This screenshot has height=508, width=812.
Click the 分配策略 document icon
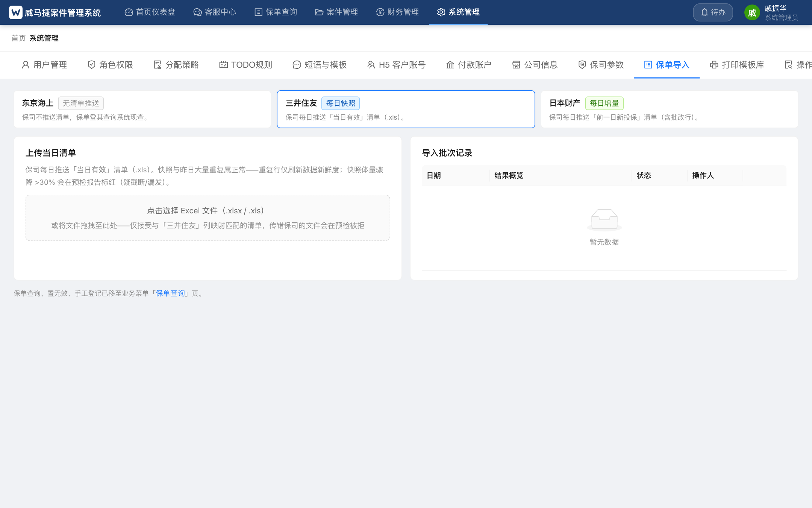tap(158, 65)
